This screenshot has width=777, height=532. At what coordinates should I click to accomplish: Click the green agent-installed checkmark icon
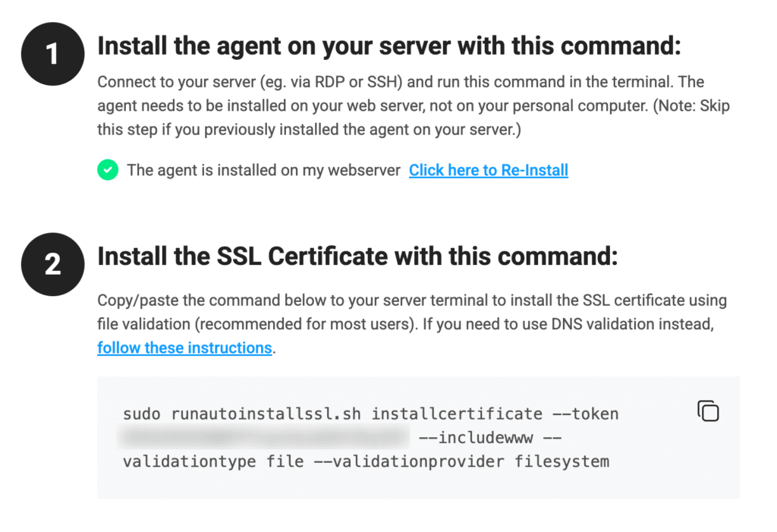[108, 170]
